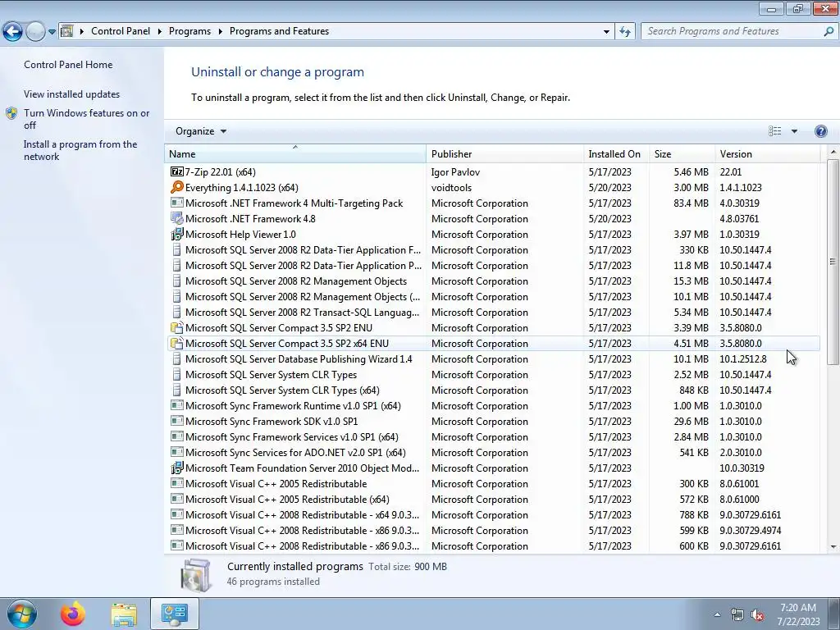Open View installed updates link

(x=72, y=94)
